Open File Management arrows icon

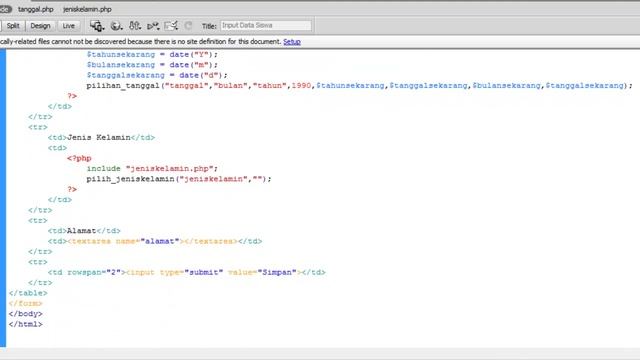(135, 26)
